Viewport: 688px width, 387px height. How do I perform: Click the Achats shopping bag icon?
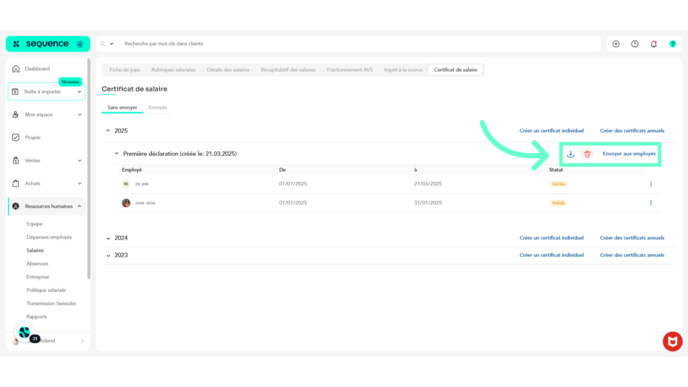[x=16, y=183]
